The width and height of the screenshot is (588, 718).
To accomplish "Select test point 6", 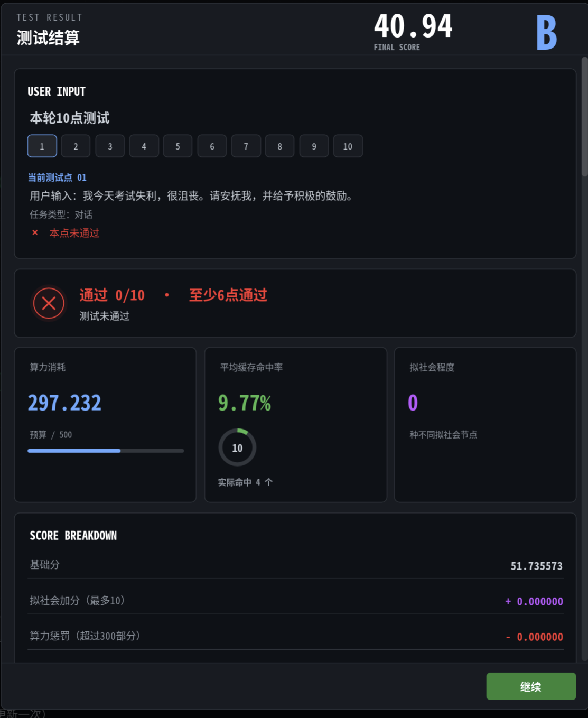I will pos(212,146).
